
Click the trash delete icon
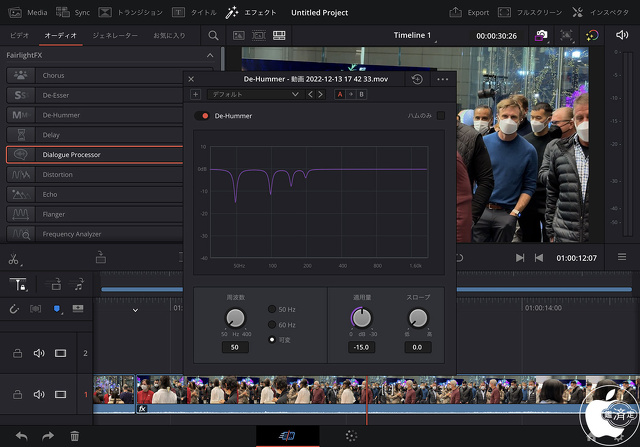coord(74,436)
